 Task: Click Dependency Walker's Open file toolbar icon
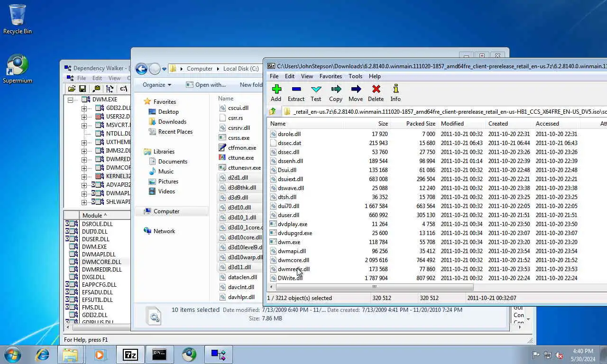[72, 89]
